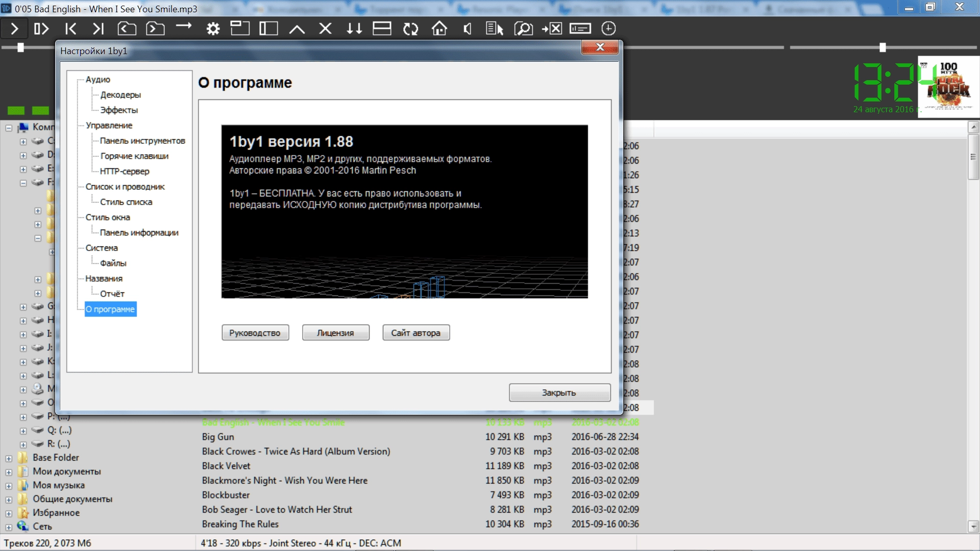Image resolution: width=980 pixels, height=551 pixels.
Task: Click the horizontal split pane icon
Action: pos(382,29)
